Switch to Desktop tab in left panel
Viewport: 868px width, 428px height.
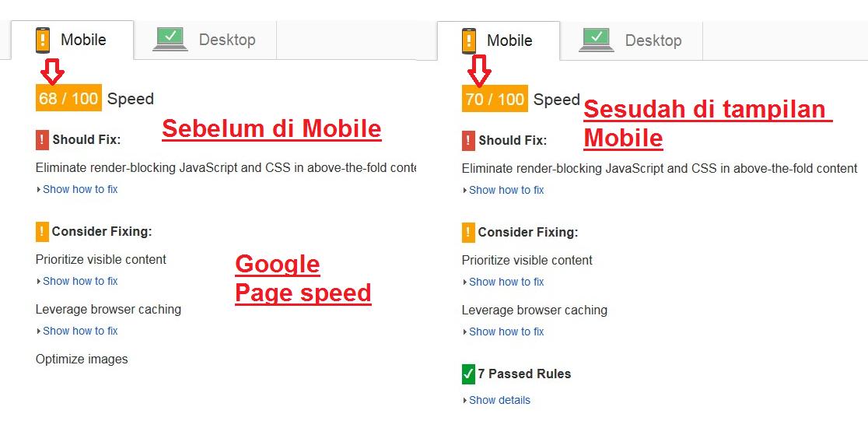point(226,40)
